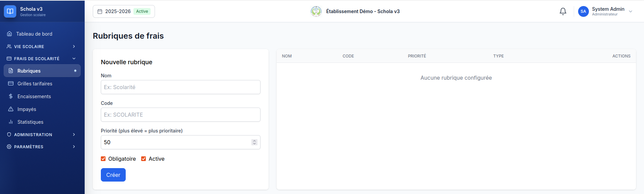The image size is (644, 194).
Task: Click the establishment crest logo
Action: (x=316, y=11)
